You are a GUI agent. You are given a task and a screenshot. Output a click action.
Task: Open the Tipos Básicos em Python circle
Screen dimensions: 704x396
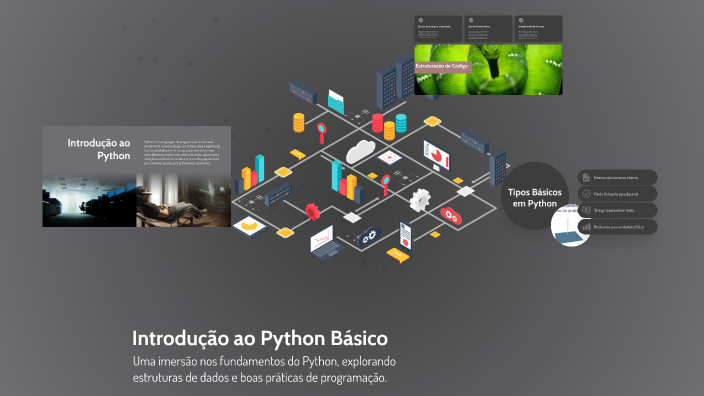pos(534,196)
